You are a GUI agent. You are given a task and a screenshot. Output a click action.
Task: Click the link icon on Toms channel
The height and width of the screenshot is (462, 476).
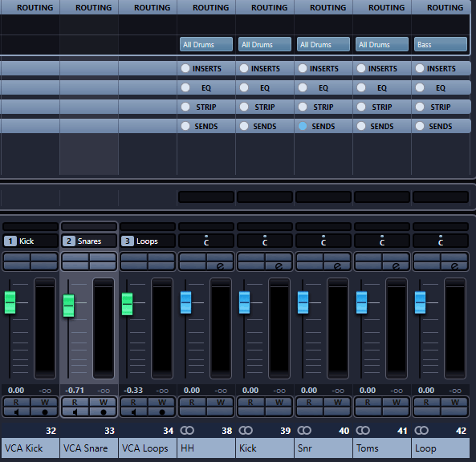363,431
